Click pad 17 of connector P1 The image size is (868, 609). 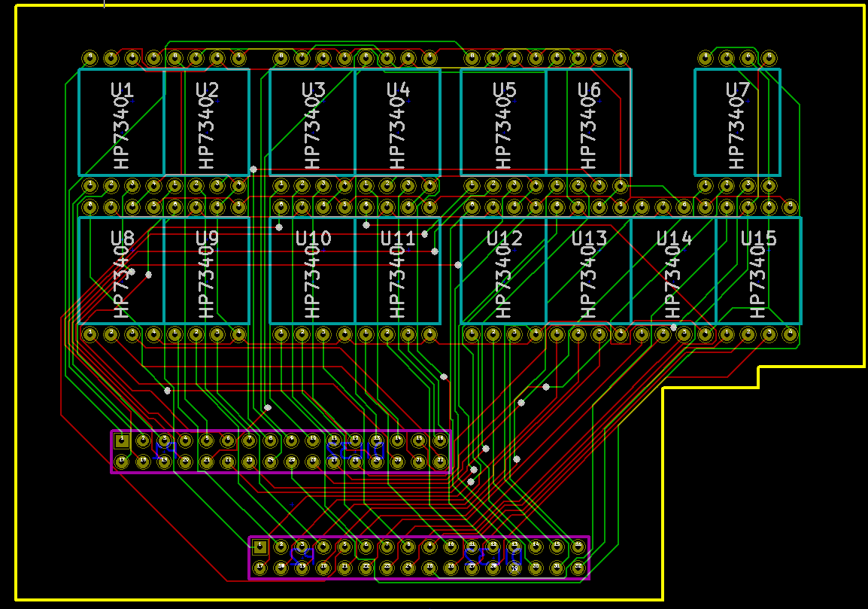122,461
